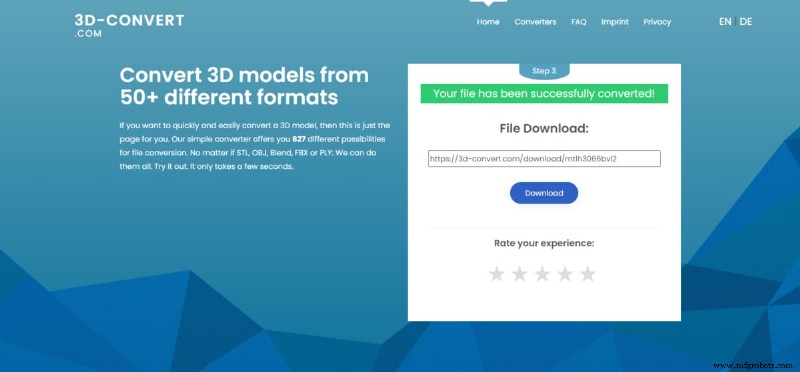Rate experience with the fourth star

pyautogui.click(x=565, y=274)
